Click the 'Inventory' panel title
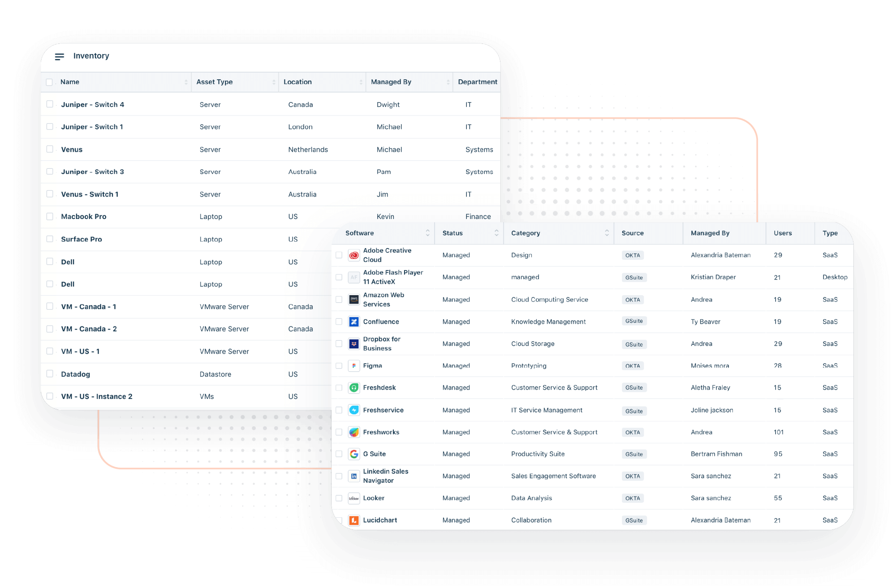The image size is (896, 588). (91, 56)
